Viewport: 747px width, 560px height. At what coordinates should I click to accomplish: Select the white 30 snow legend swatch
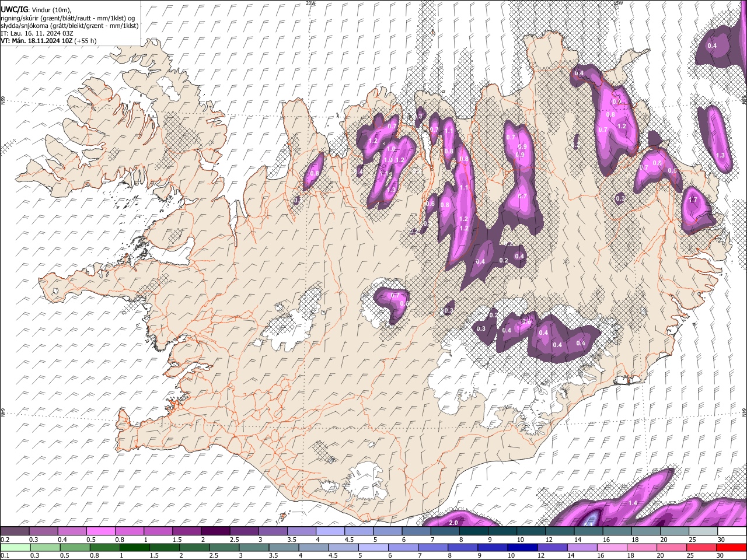[732, 531]
